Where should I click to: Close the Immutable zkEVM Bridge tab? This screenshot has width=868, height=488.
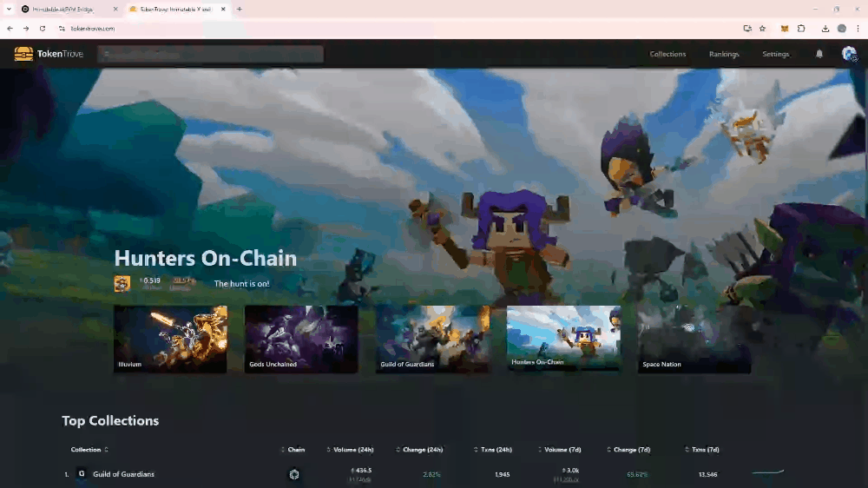click(x=115, y=9)
